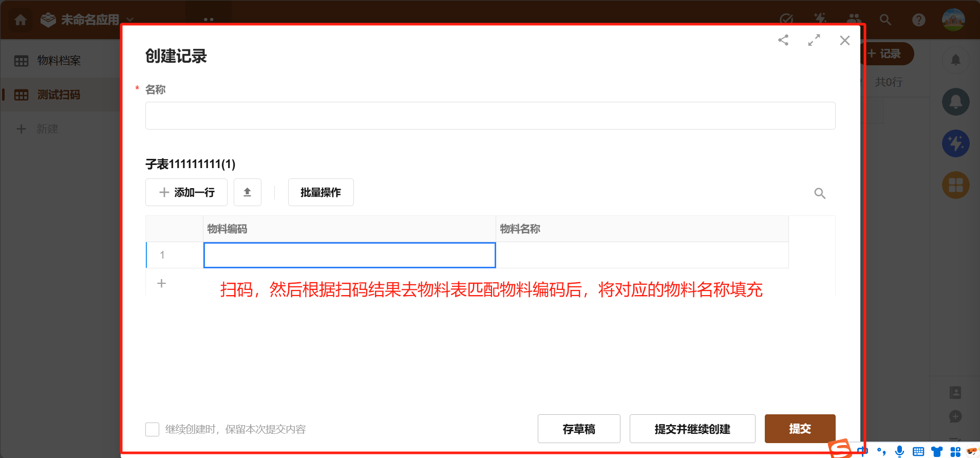Focus the 名称 text input field
This screenshot has width=980, height=458.
490,116
